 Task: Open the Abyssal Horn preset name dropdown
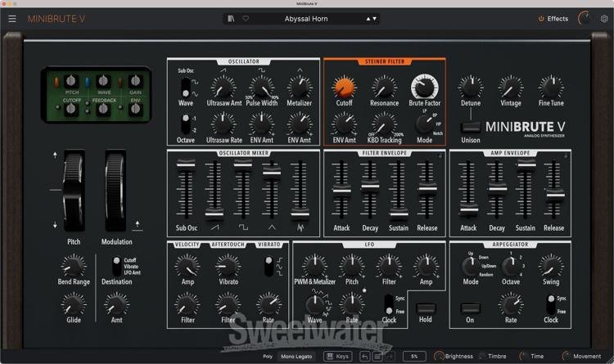(x=306, y=19)
